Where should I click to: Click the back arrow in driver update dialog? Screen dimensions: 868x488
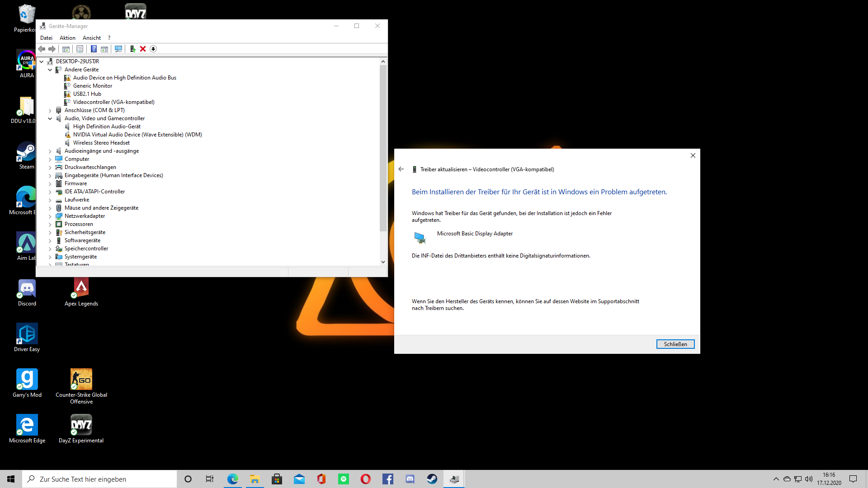401,169
